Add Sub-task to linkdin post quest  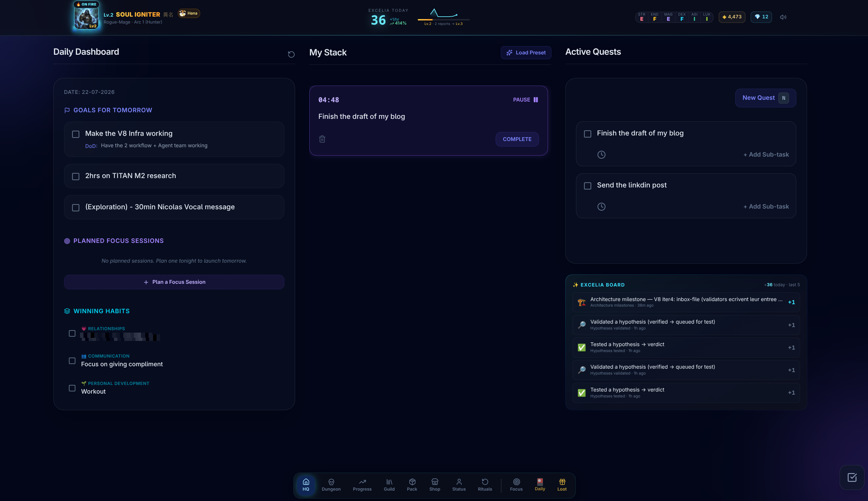coord(766,206)
